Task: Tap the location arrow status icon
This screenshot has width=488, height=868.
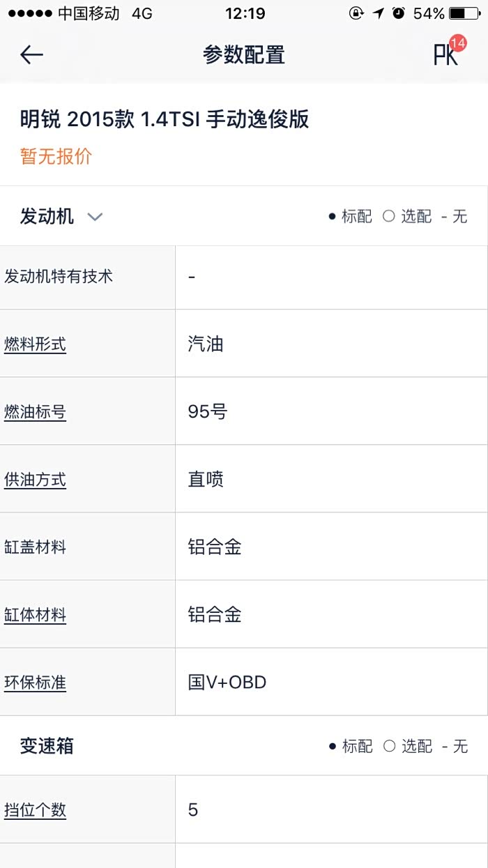Action: pyautogui.click(x=378, y=13)
